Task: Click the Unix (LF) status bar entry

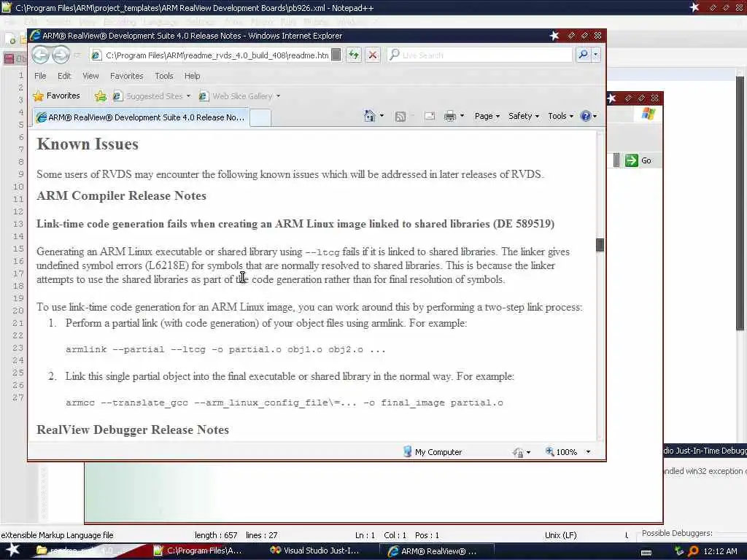Action: [x=561, y=535]
